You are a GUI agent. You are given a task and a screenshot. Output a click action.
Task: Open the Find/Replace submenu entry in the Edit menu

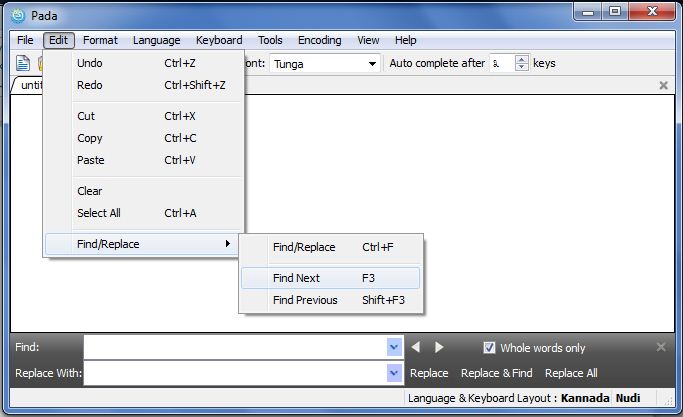[x=142, y=244]
